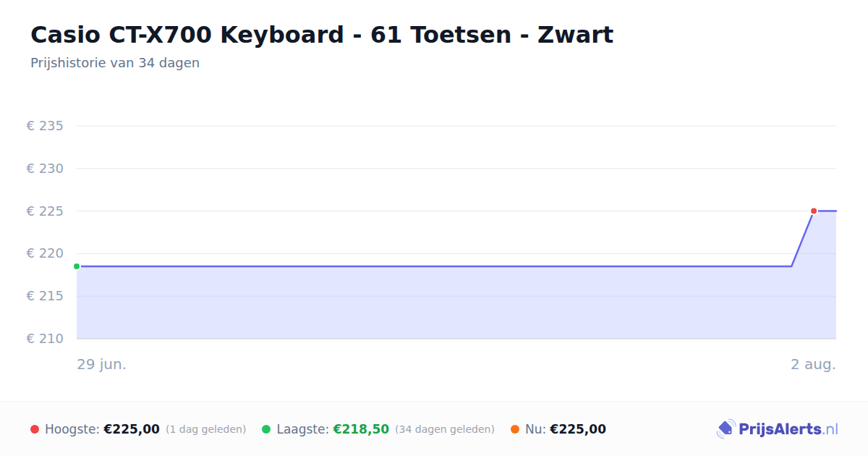
Task: Click the PrijsAlerts price tag logo icon
Action: point(726,429)
